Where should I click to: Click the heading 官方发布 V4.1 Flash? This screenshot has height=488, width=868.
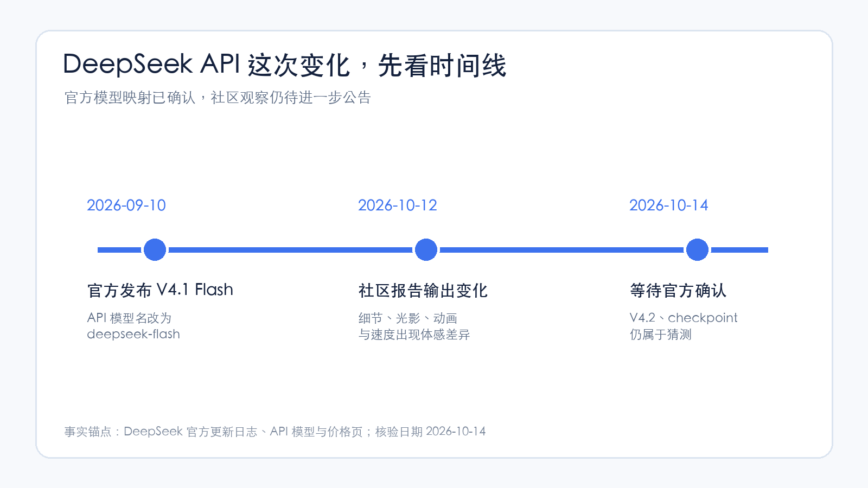[x=160, y=290]
